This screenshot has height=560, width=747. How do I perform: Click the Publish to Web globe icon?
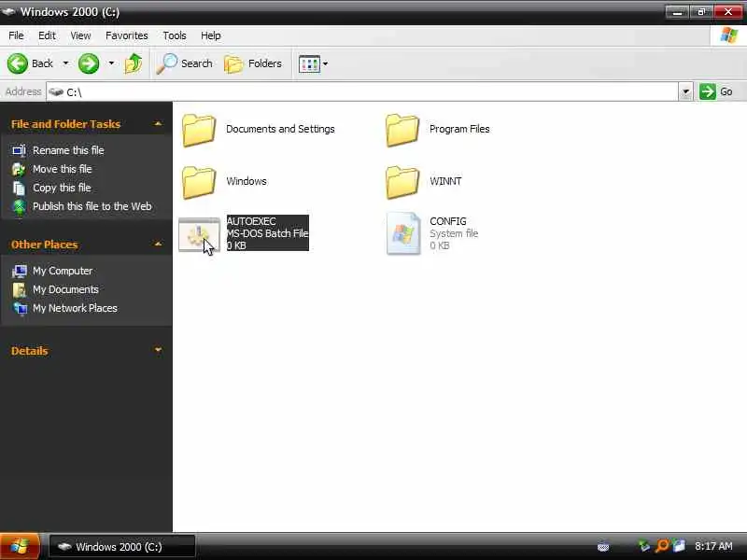pos(19,207)
